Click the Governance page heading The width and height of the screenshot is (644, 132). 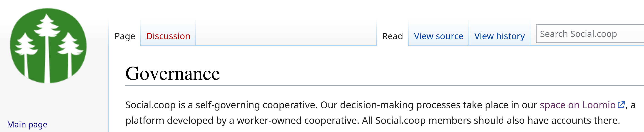coord(172,74)
